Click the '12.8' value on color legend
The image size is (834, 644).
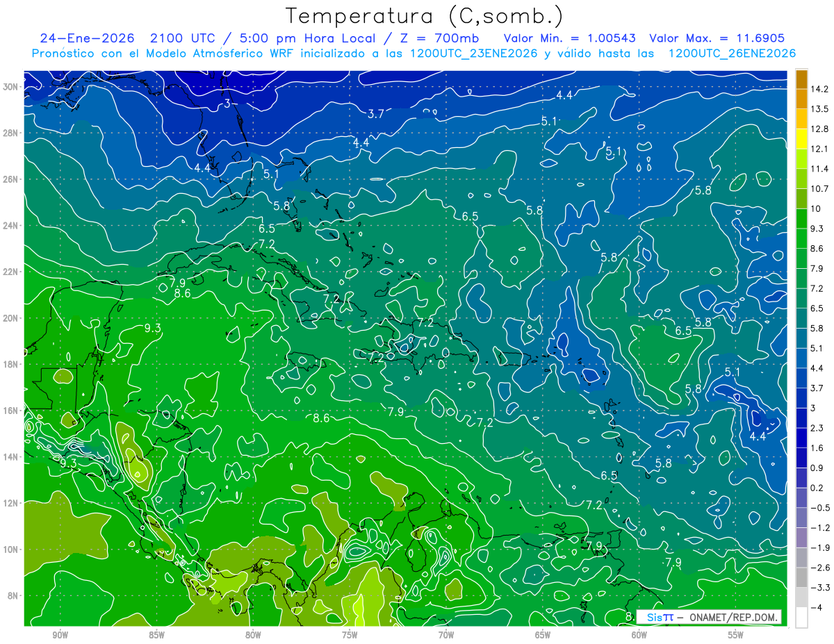point(821,129)
